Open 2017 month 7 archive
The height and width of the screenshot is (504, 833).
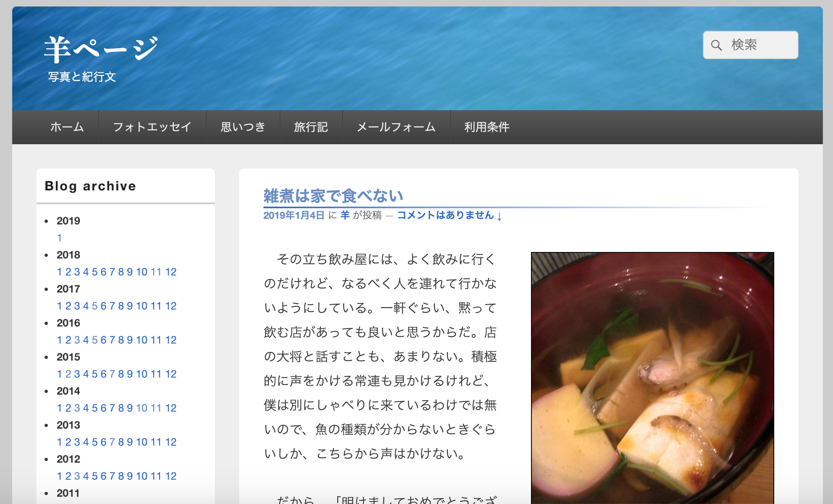pos(112,306)
